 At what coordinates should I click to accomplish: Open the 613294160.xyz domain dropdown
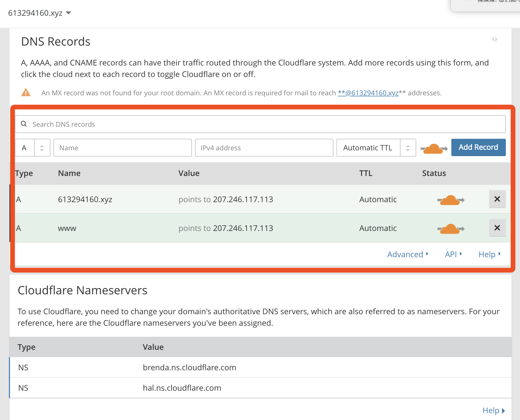(40, 13)
